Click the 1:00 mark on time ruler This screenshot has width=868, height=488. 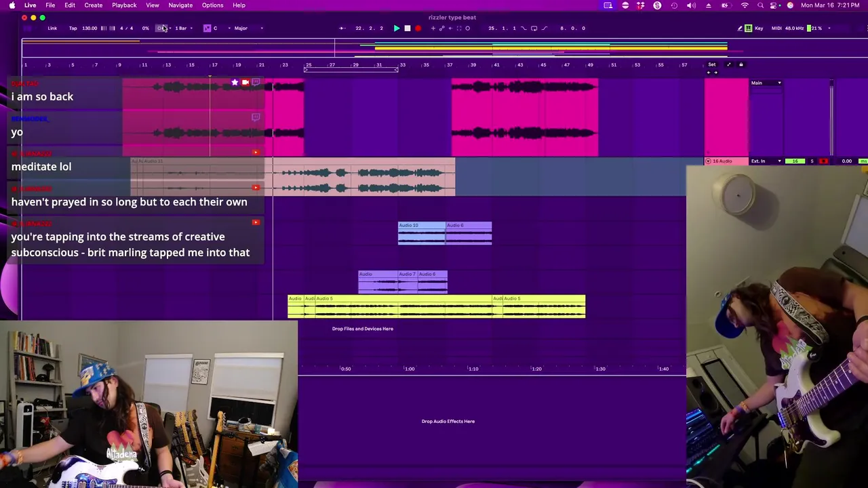pyautogui.click(x=409, y=369)
